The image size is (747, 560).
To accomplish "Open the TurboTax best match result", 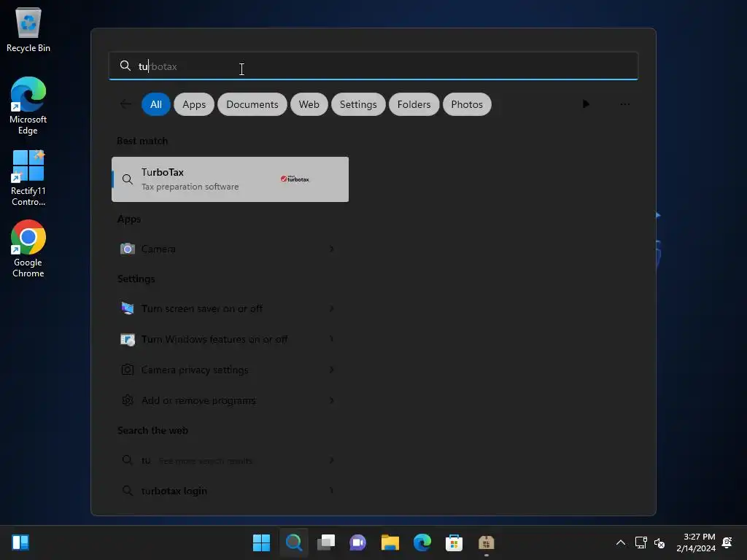I will [230, 179].
